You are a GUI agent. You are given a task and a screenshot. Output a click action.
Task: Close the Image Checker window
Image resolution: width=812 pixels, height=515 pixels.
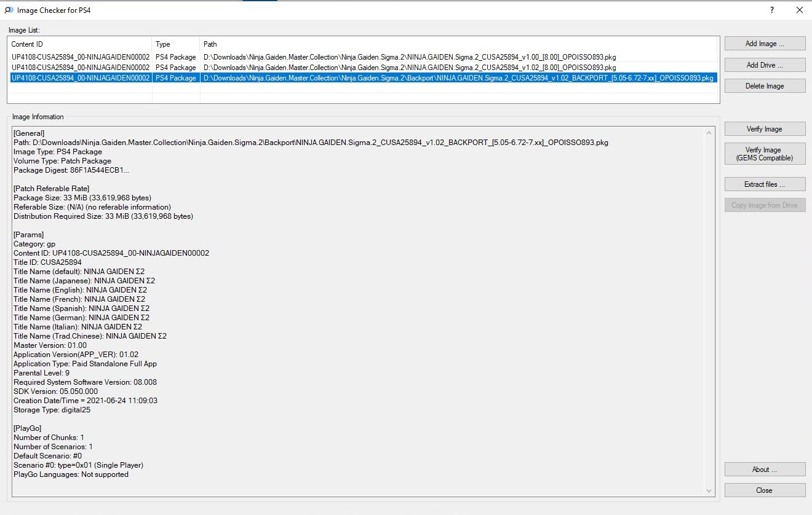(x=799, y=10)
